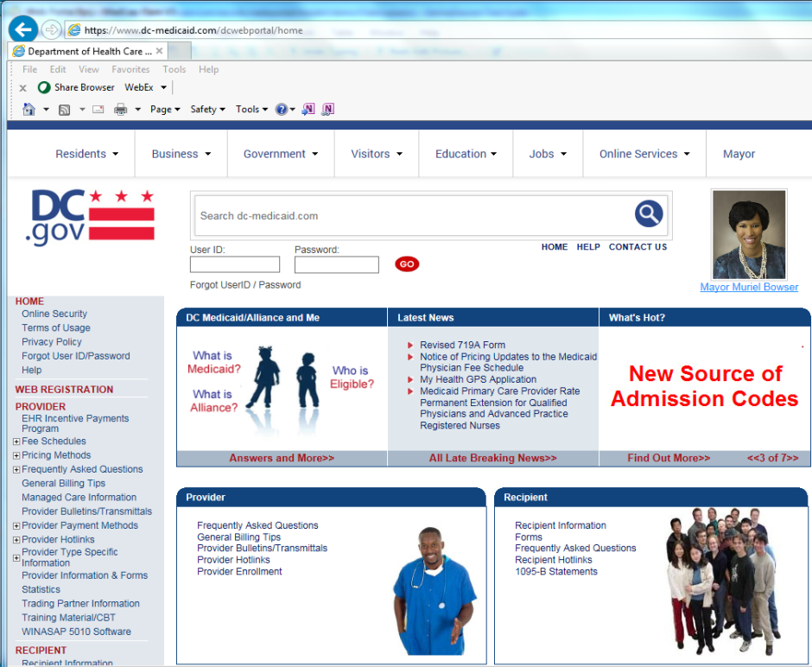Close the Department of Health Care tab

click(160, 52)
